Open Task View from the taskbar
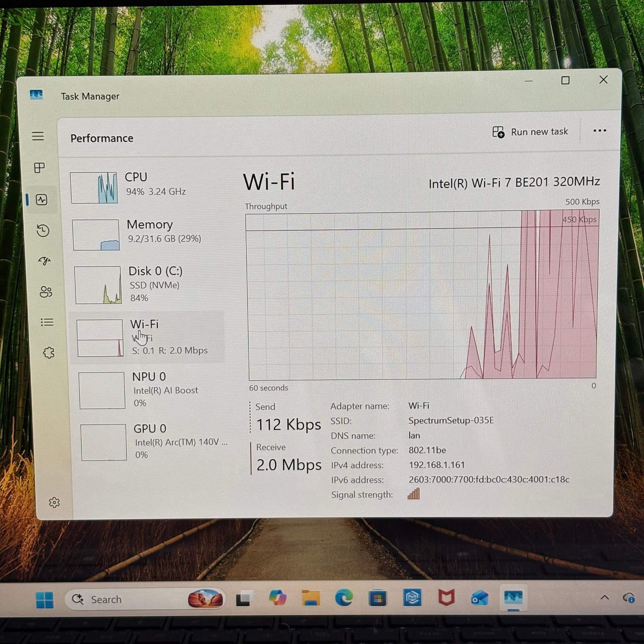 pyautogui.click(x=244, y=599)
